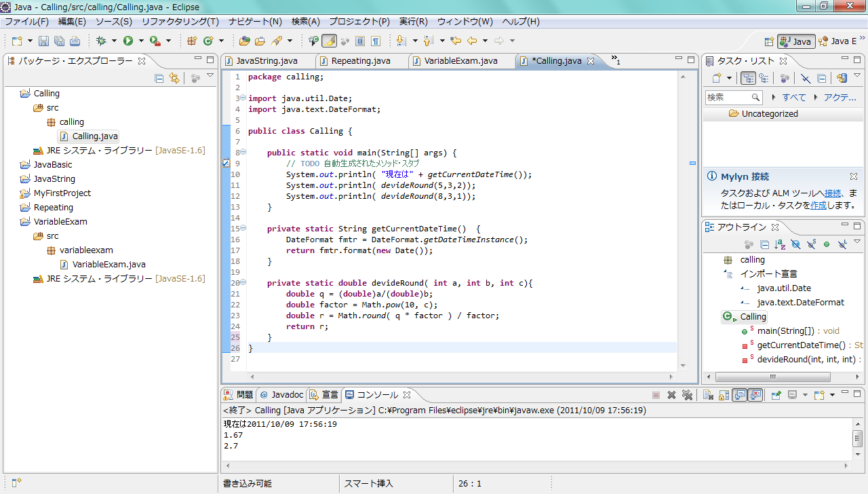Open the リファクタリング(T) menu

coord(180,22)
